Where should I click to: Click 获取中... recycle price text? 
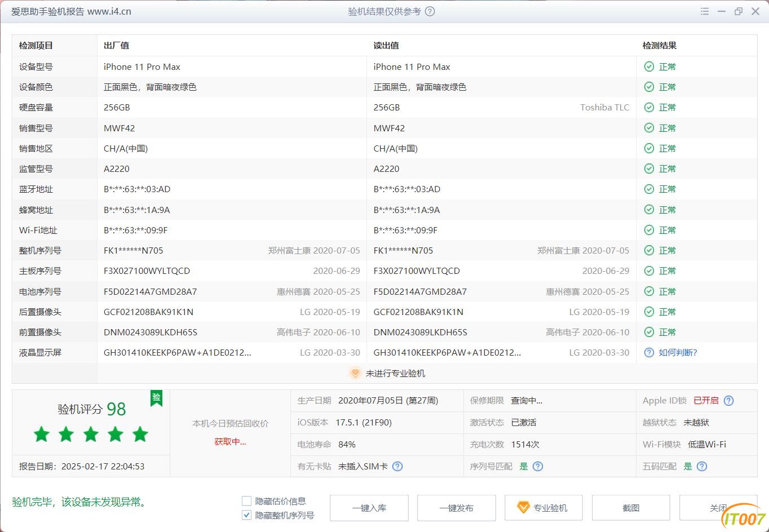[x=230, y=442]
